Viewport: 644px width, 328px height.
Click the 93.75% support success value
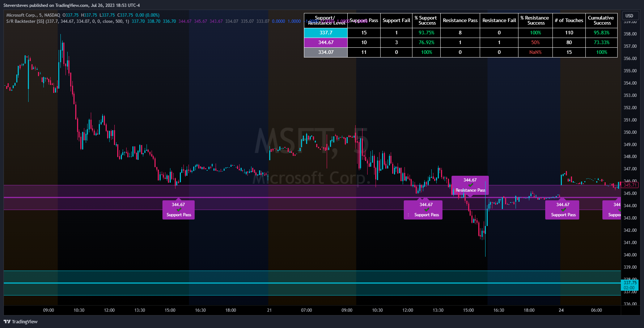pyautogui.click(x=427, y=33)
